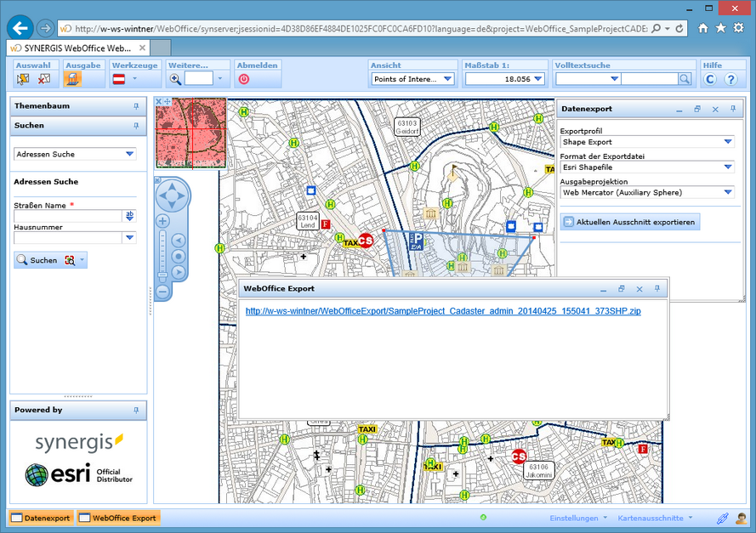This screenshot has width=756, height=533.
Task: Open the Ausgabe print output icon
Action: point(72,79)
